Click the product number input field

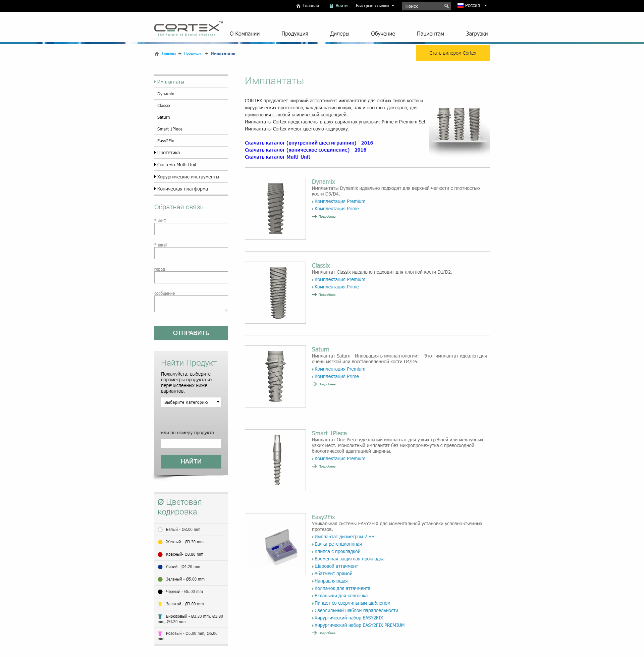tap(191, 443)
